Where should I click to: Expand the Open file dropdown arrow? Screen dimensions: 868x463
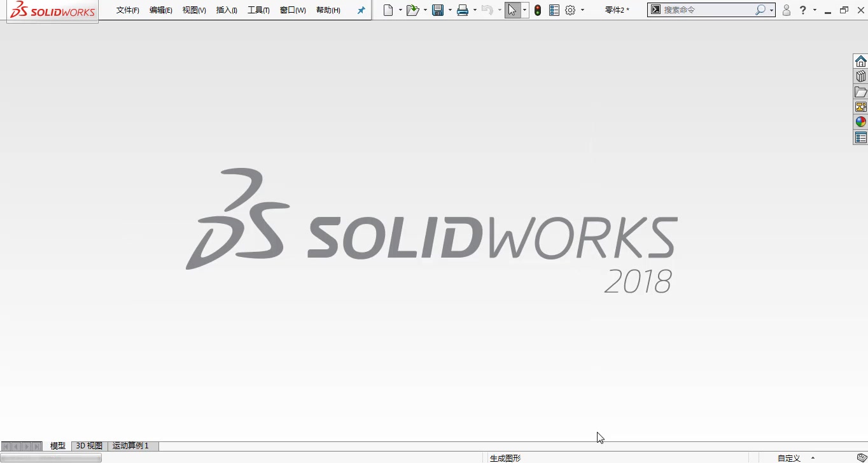pyautogui.click(x=425, y=10)
